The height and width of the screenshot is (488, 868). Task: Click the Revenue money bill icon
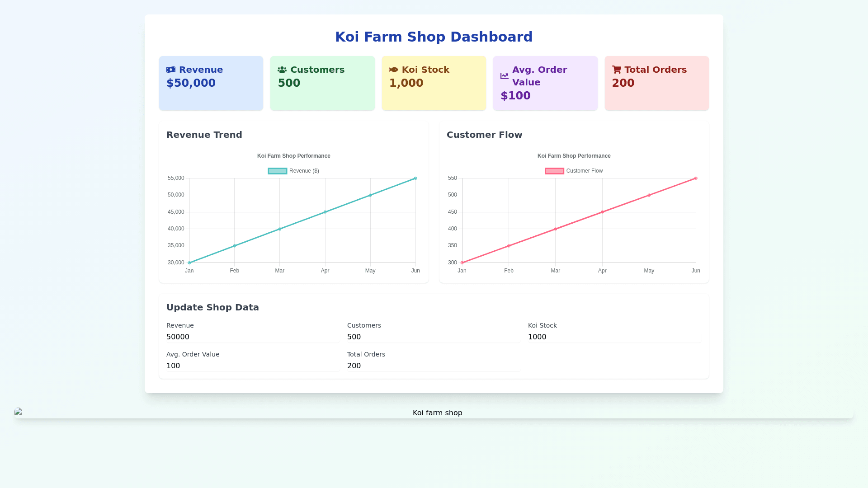[x=171, y=70]
